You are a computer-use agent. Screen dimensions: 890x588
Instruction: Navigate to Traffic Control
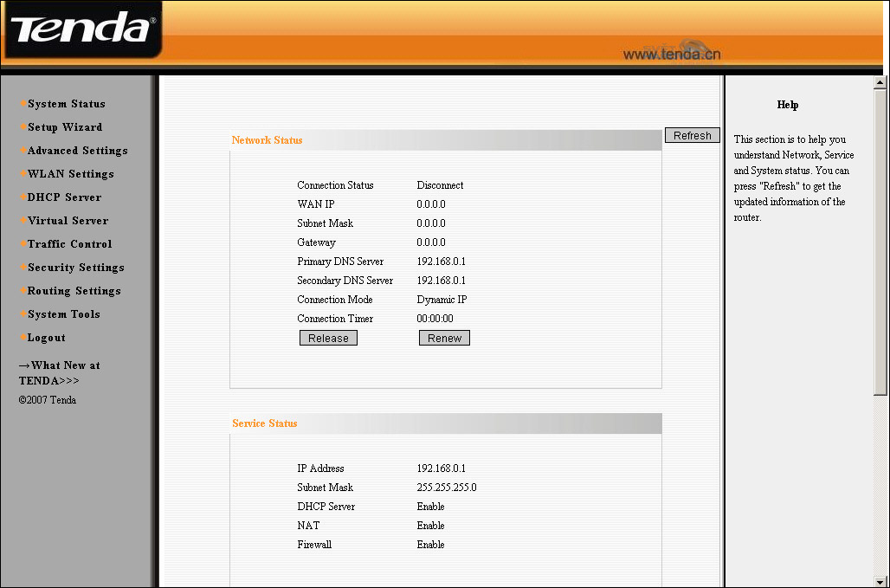69,244
